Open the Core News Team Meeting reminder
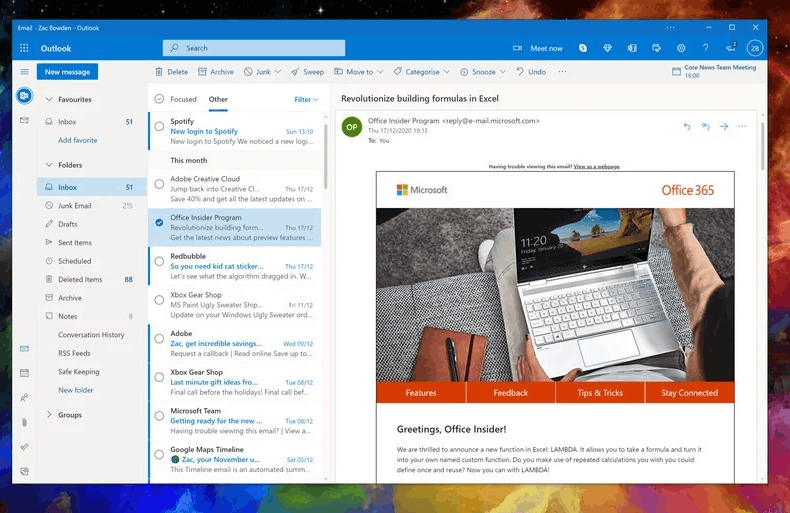 tap(714, 72)
